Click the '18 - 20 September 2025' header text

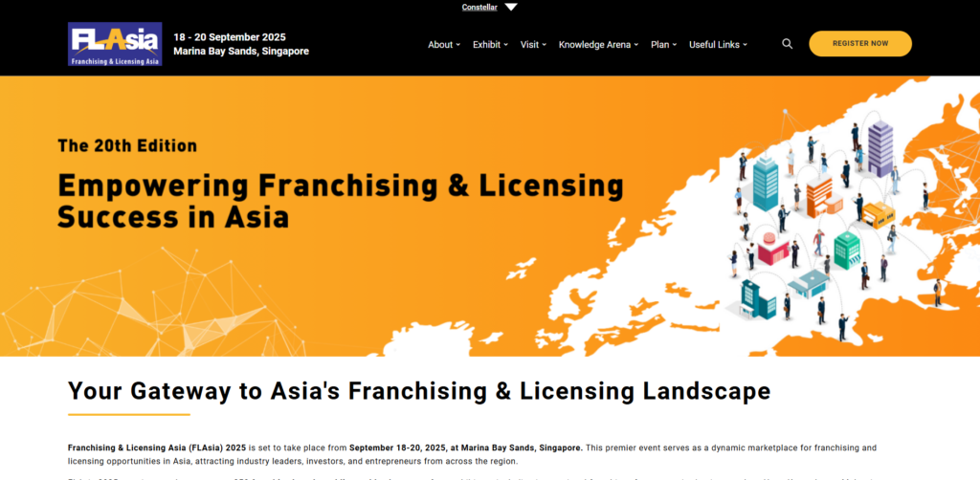[230, 37]
